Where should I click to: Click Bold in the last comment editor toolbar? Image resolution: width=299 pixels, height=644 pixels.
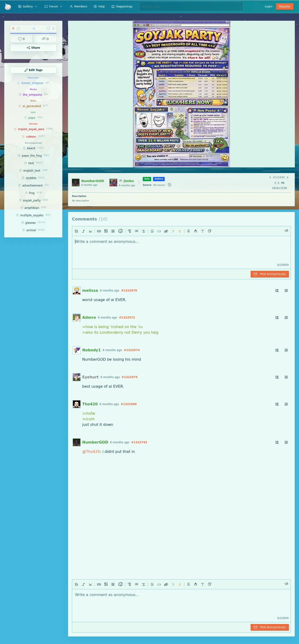point(77,584)
